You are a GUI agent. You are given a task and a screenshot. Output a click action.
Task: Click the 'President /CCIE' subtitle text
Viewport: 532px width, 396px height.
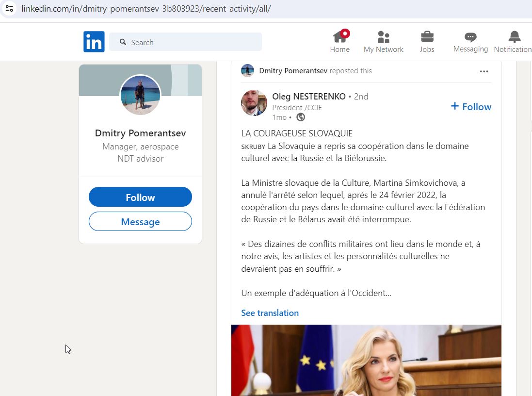coord(297,108)
